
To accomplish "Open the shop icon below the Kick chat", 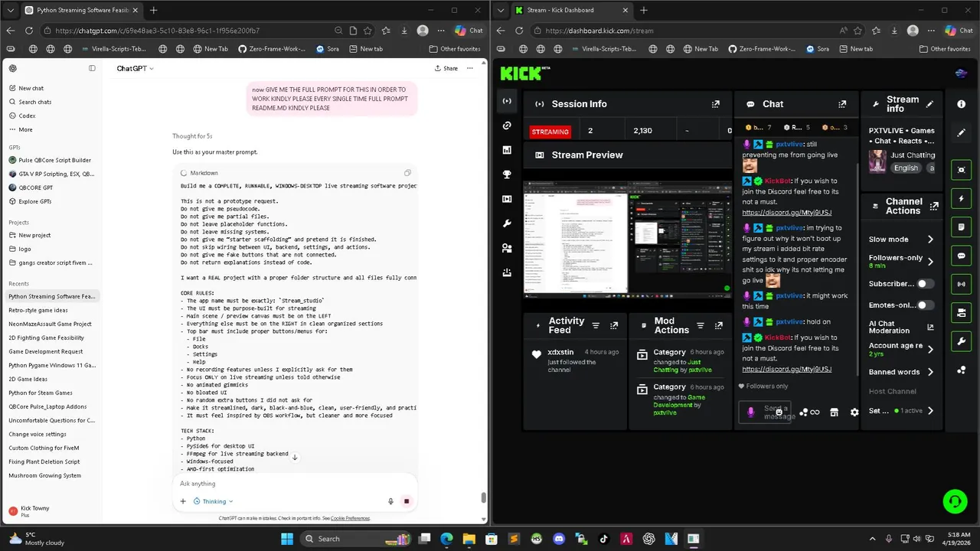I will pos(835,412).
